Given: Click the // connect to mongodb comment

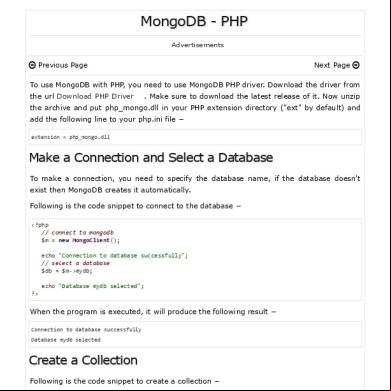Looking at the screenshot, I should (78, 232).
